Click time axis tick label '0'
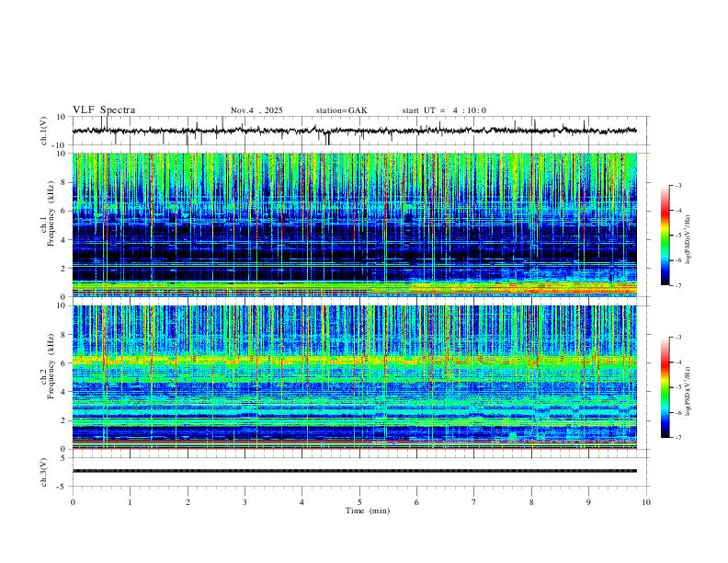This screenshot has height=563, width=728. point(73,502)
